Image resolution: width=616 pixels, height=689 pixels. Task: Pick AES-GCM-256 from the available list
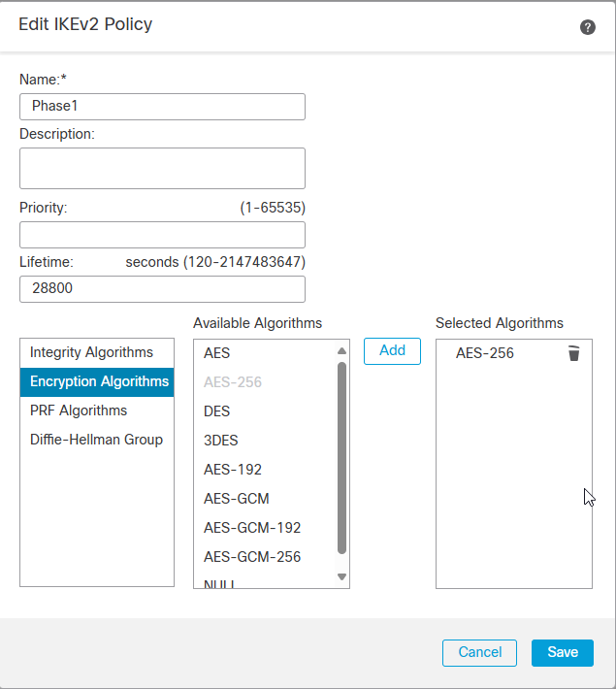(x=252, y=557)
